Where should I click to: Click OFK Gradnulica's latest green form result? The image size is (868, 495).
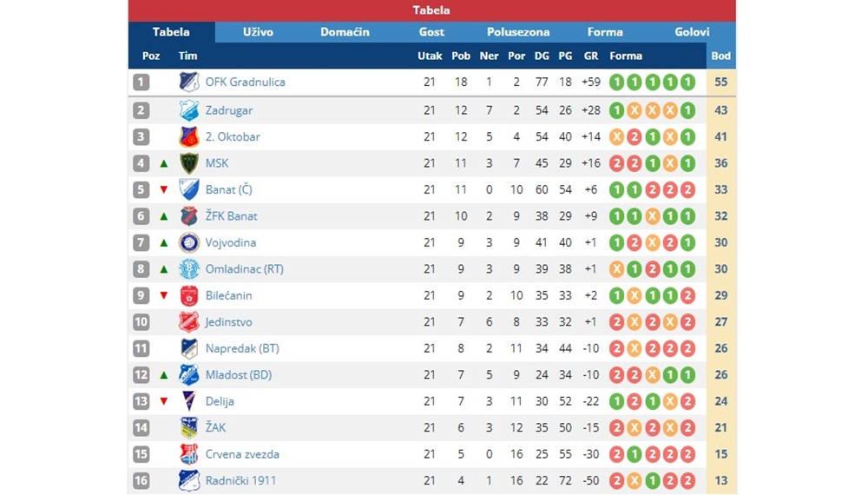[x=687, y=82]
